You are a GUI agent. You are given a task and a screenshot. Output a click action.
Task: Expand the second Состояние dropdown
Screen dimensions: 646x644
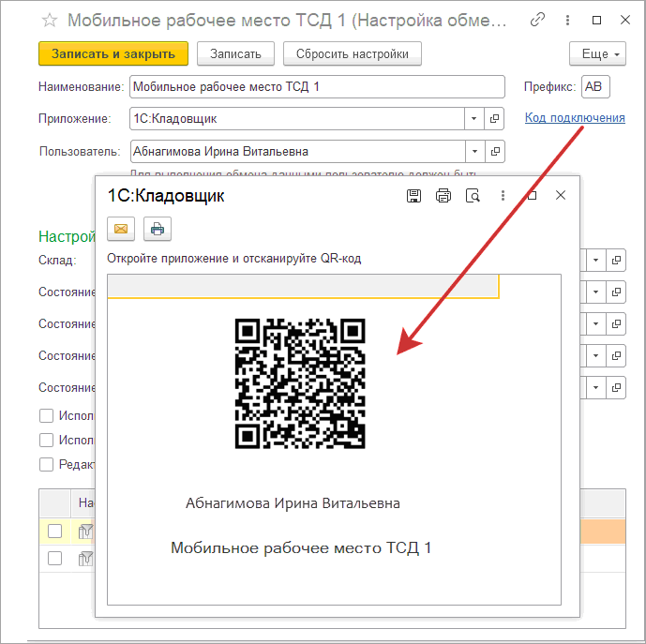coord(595,323)
